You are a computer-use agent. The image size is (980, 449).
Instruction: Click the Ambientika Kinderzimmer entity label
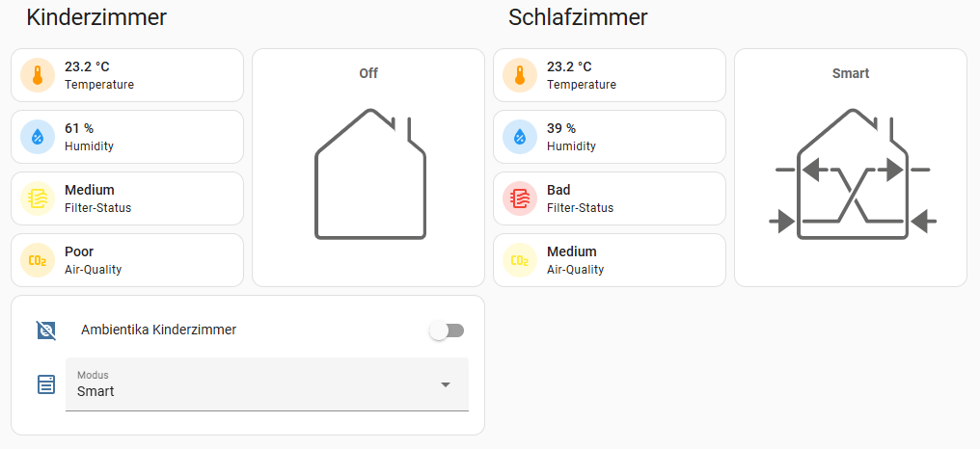pos(158,330)
